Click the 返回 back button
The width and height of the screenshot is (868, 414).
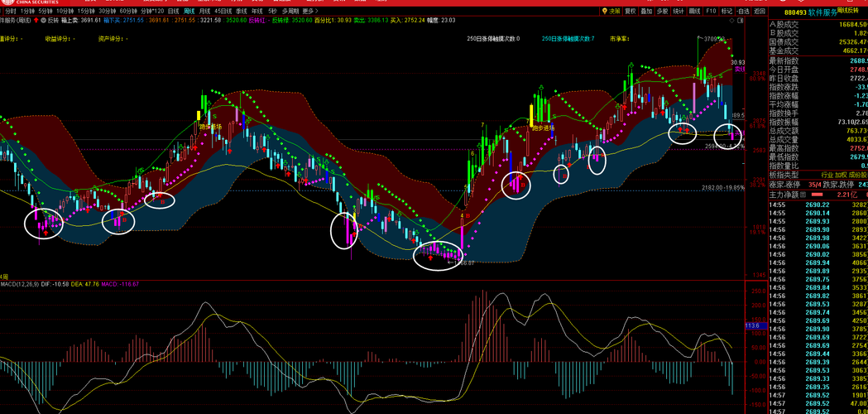pyautogui.click(x=760, y=11)
